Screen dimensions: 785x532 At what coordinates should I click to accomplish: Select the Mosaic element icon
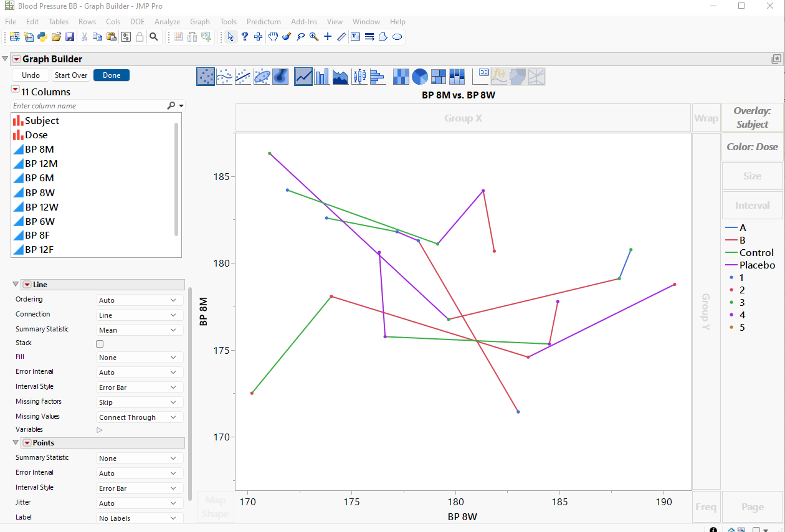457,77
